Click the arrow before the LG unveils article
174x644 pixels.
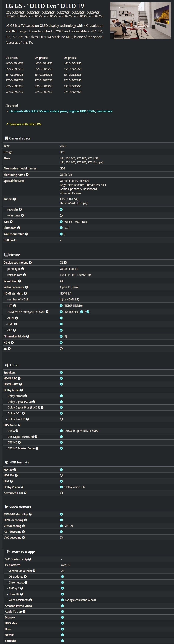pos(7,111)
